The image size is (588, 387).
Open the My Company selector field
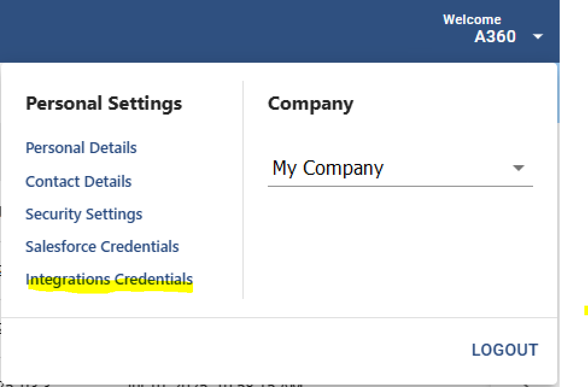click(400, 168)
